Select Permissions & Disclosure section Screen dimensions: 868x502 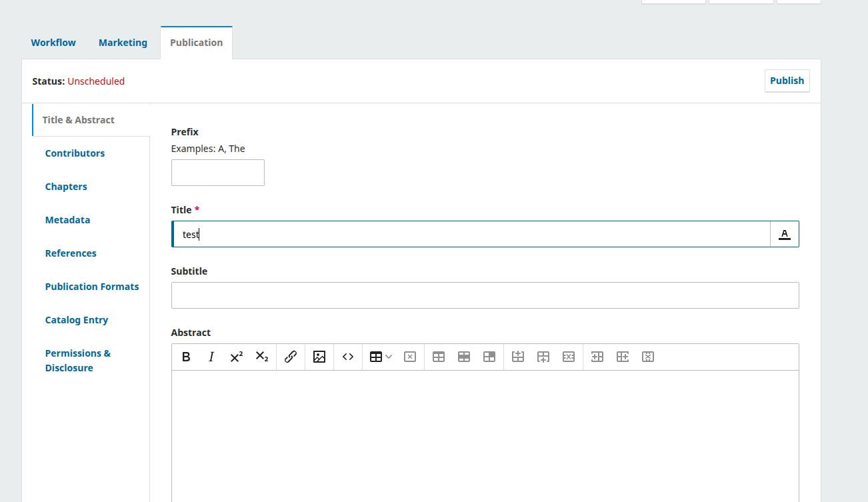(x=78, y=361)
